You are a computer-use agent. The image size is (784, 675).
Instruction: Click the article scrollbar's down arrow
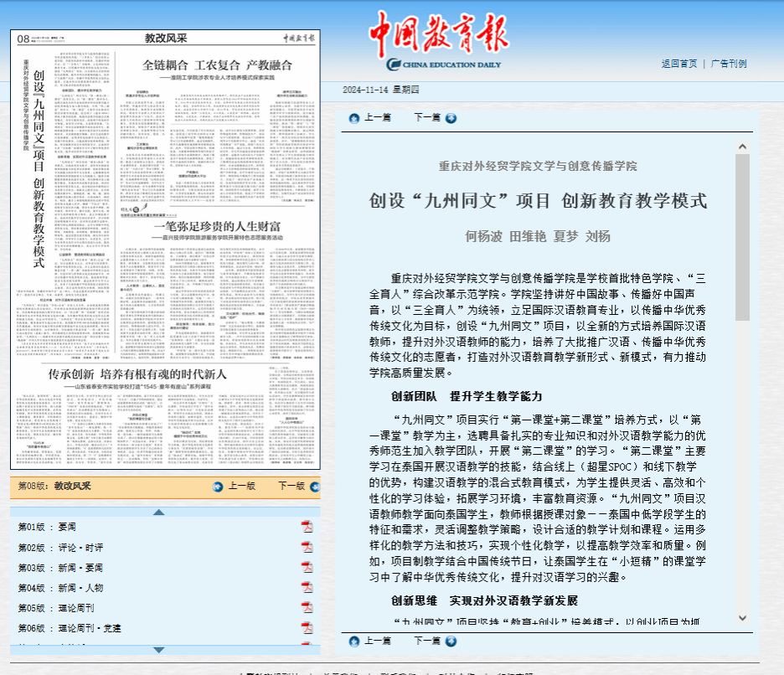coord(742,618)
